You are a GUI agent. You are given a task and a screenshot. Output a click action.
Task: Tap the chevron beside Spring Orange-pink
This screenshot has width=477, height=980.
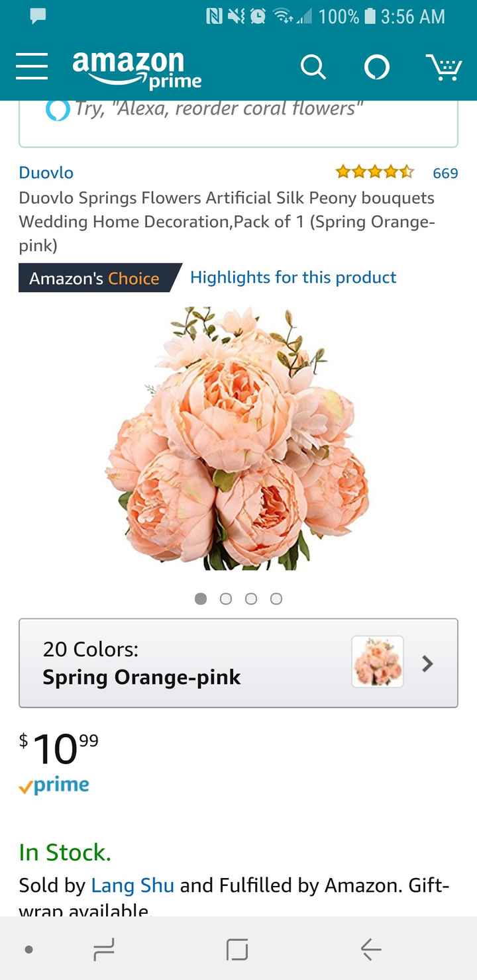point(428,663)
